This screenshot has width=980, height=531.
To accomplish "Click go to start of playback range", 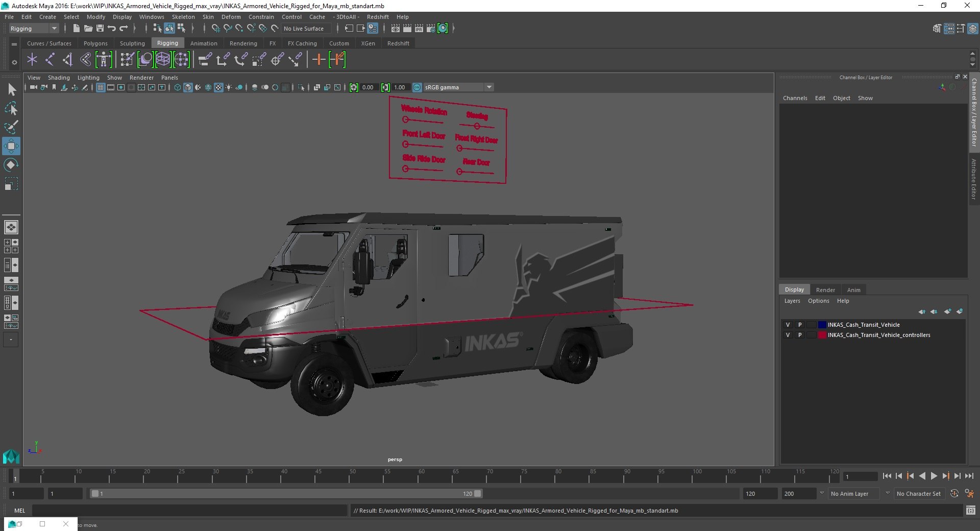I will [887, 476].
